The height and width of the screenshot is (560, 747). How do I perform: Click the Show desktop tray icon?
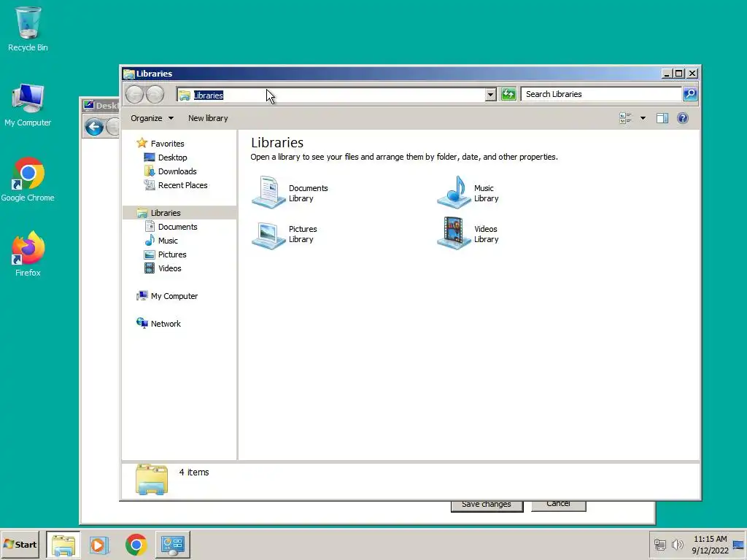coord(738,544)
